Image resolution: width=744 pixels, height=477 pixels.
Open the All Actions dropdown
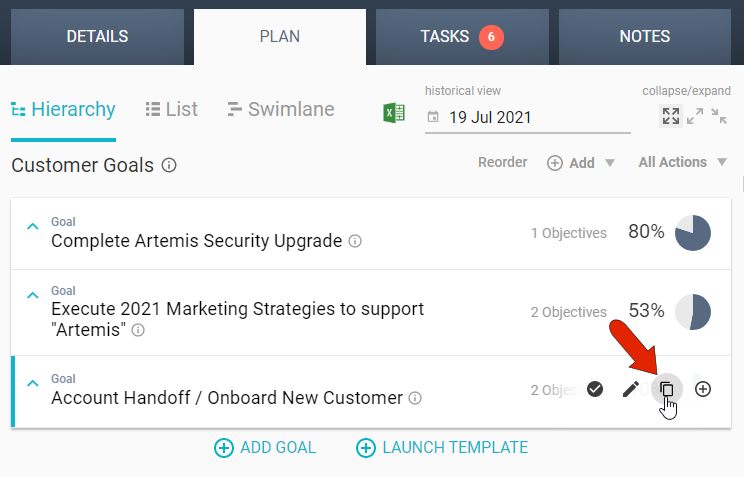(x=682, y=162)
